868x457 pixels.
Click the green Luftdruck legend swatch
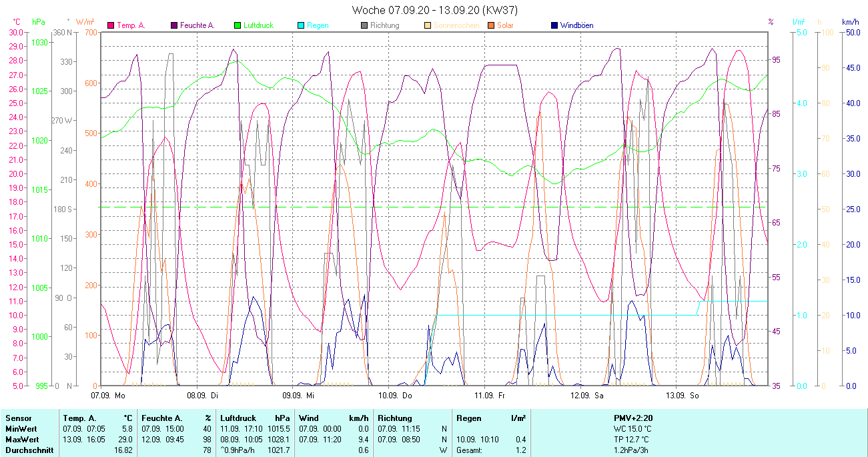click(x=238, y=25)
